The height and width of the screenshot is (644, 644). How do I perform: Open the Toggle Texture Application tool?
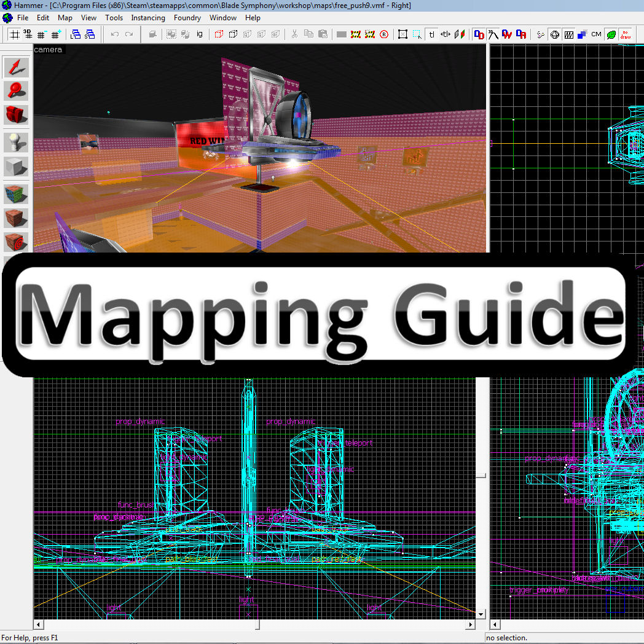(x=16, y=195)
